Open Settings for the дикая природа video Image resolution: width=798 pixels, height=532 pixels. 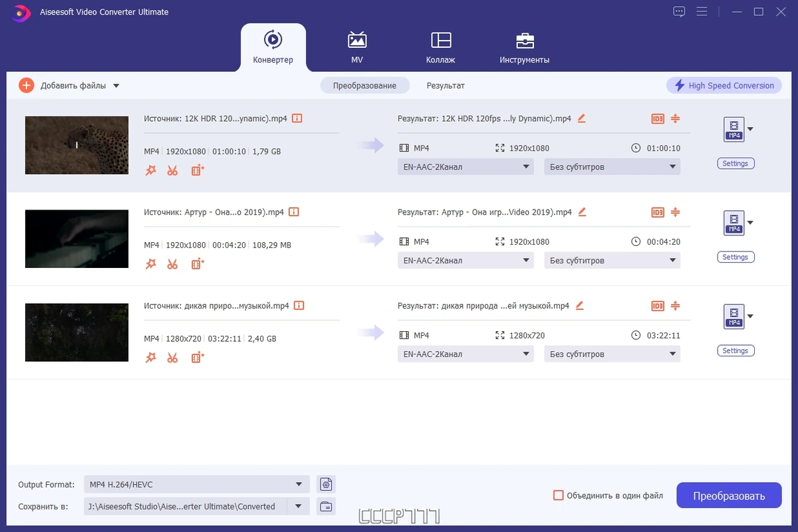click(x=735, y=350)
